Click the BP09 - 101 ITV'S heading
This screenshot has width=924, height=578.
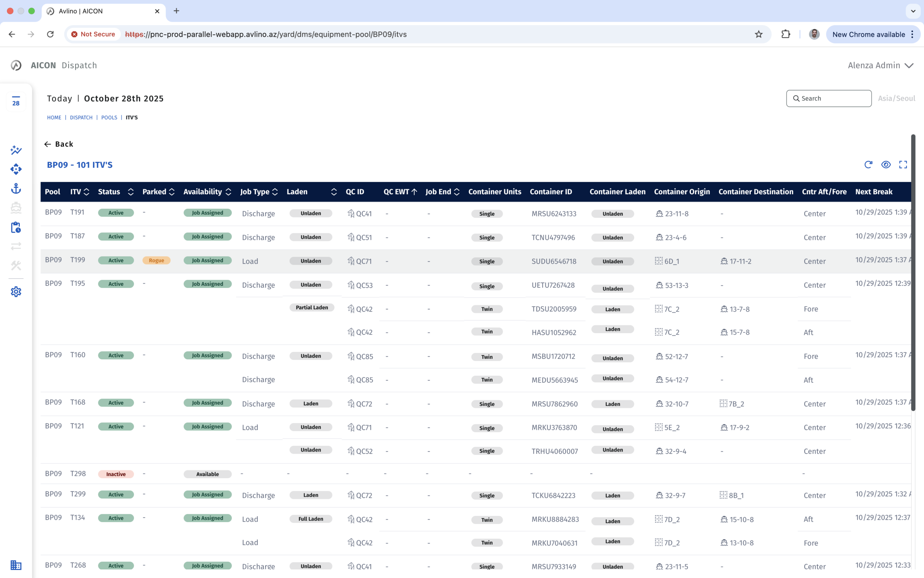[79, 165]
